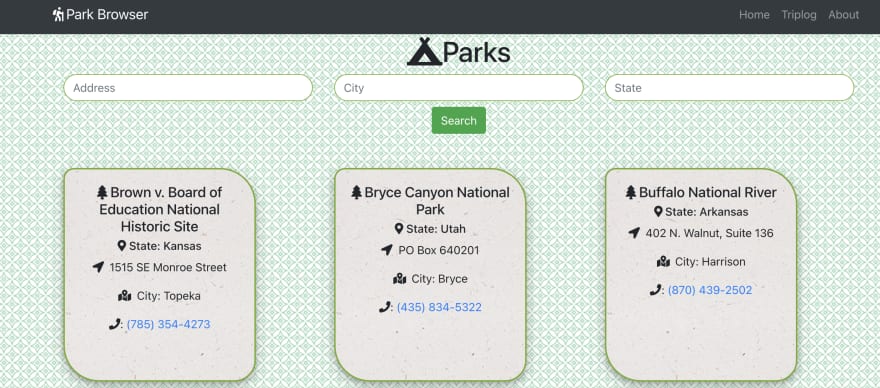
Task: Open the About nav link
Action: tap(844, 15)
